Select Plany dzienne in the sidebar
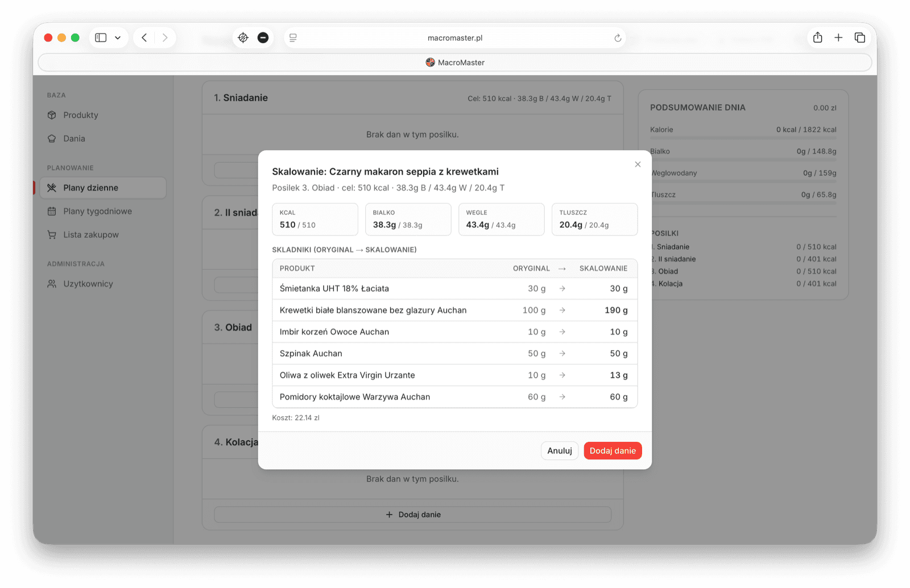 click(x=103, y=188)
